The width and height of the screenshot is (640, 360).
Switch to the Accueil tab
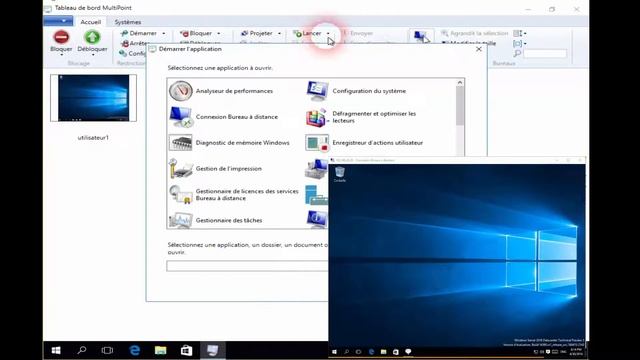tap(91, 22)
